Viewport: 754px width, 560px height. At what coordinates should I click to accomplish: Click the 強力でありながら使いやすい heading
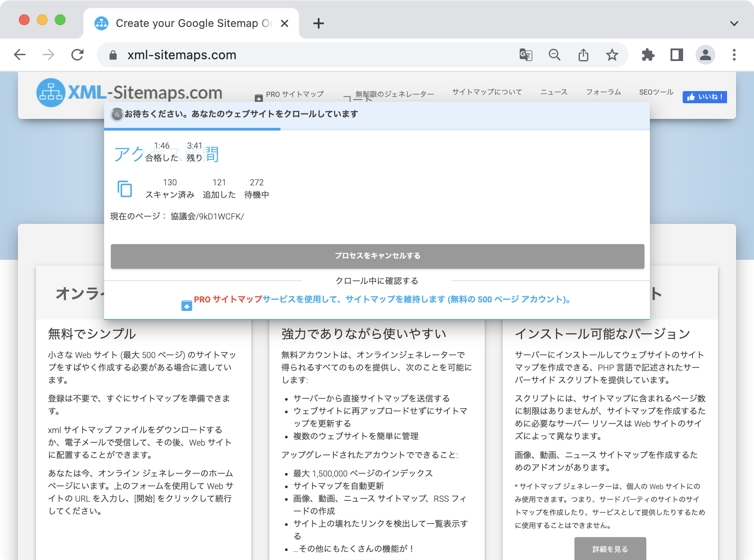364,334
